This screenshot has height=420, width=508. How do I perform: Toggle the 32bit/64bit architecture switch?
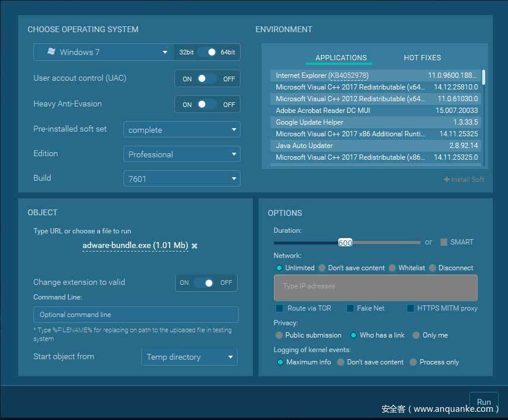tap(207, 52)
